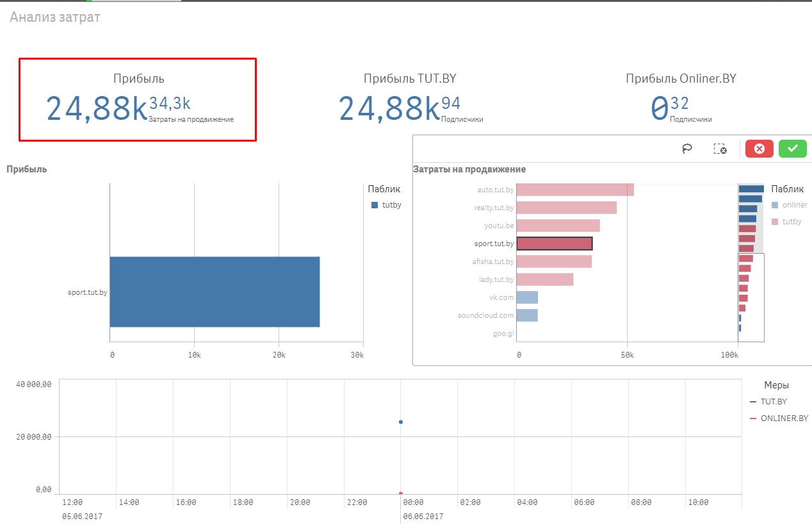
Task: Select the realty.tut.by bar
Action: [x=566, y=208]
